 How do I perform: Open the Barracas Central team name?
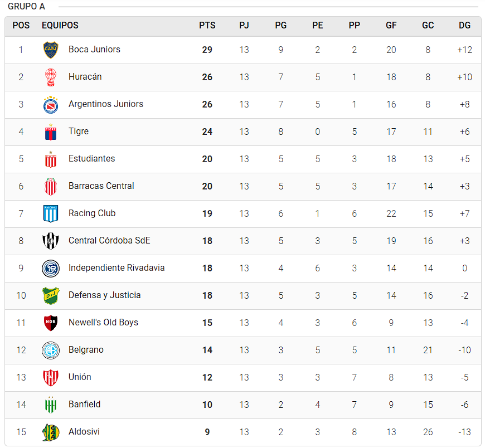(x=101, y=186)
